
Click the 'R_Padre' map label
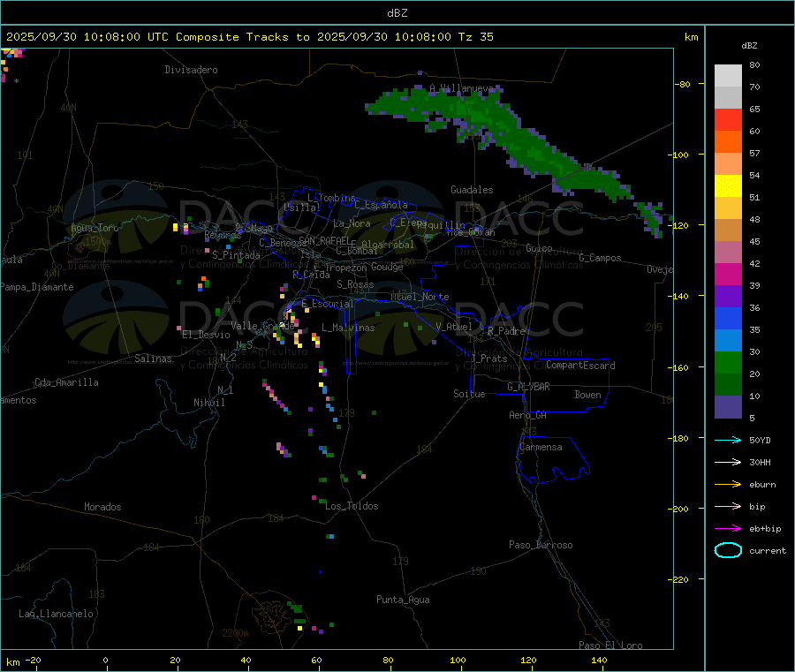click(506, 331)
